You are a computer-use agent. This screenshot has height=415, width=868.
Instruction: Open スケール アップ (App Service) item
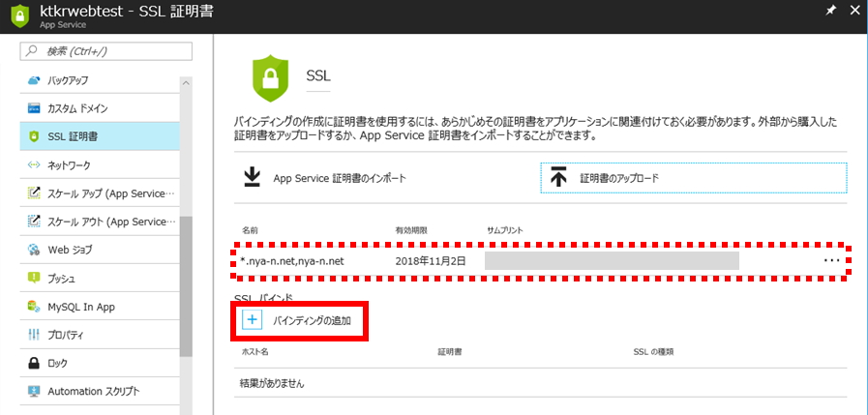99,193
